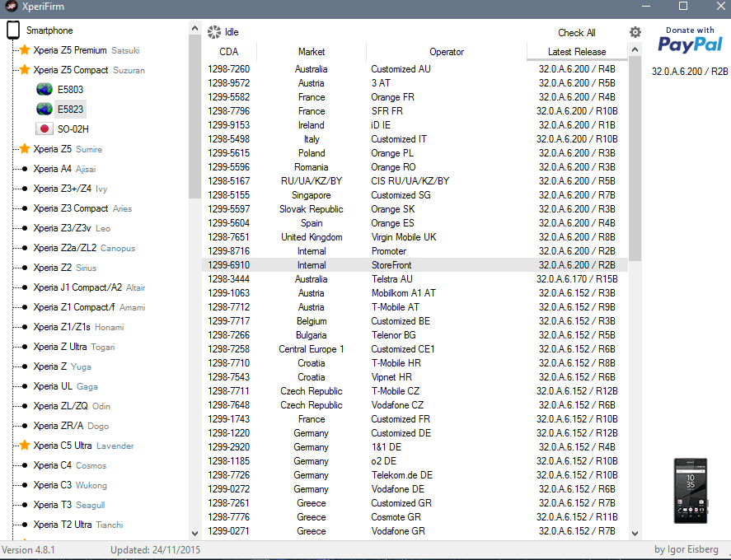Click the by Igor Eisberg credit

(x=686, y=549)
